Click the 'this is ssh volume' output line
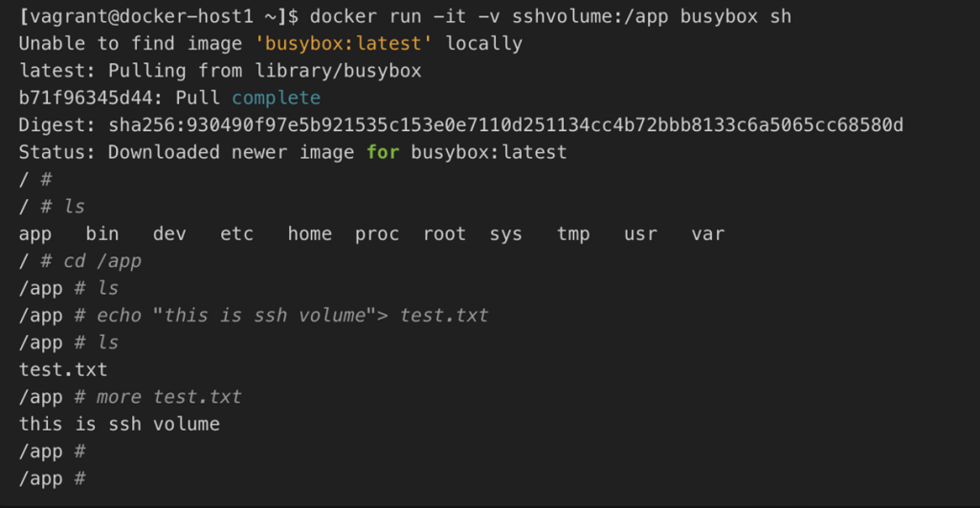 [120, 424]
